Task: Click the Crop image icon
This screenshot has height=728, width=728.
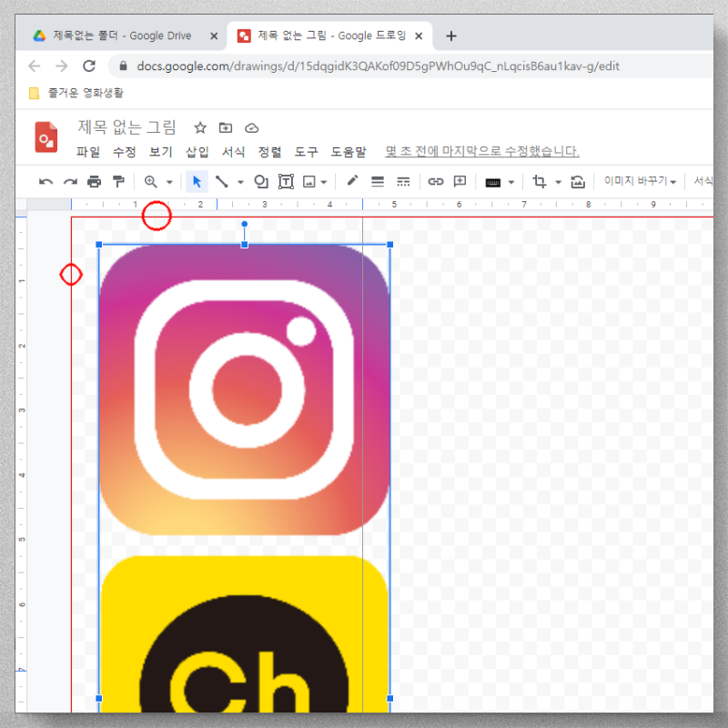Action: coord(539,181)
